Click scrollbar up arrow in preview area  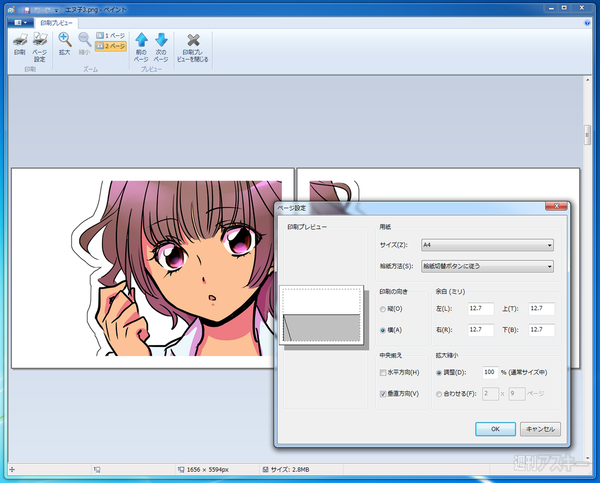587,80
